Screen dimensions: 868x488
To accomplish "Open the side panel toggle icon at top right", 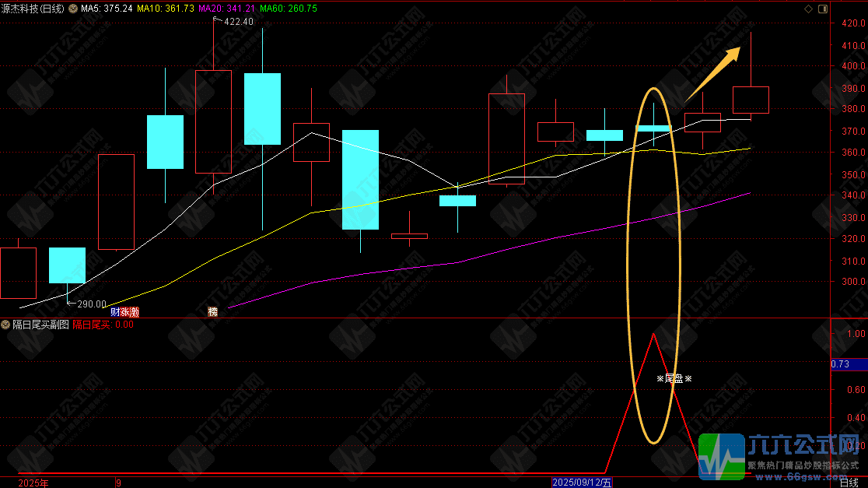I will point(823,9).
